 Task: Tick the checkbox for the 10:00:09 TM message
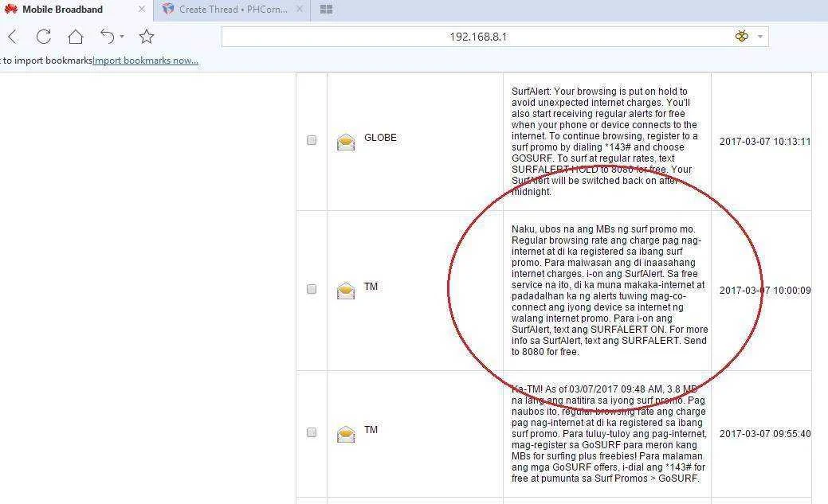(312, 289)
